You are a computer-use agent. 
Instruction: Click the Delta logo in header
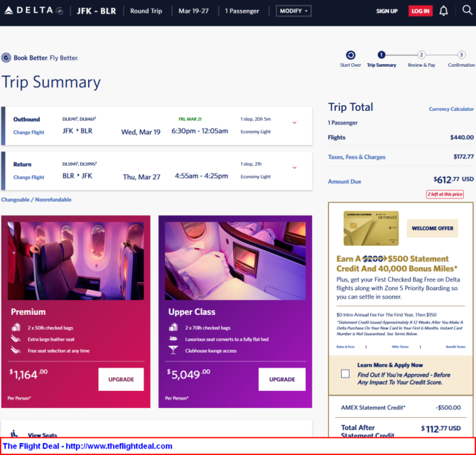[x=31, y=11]
